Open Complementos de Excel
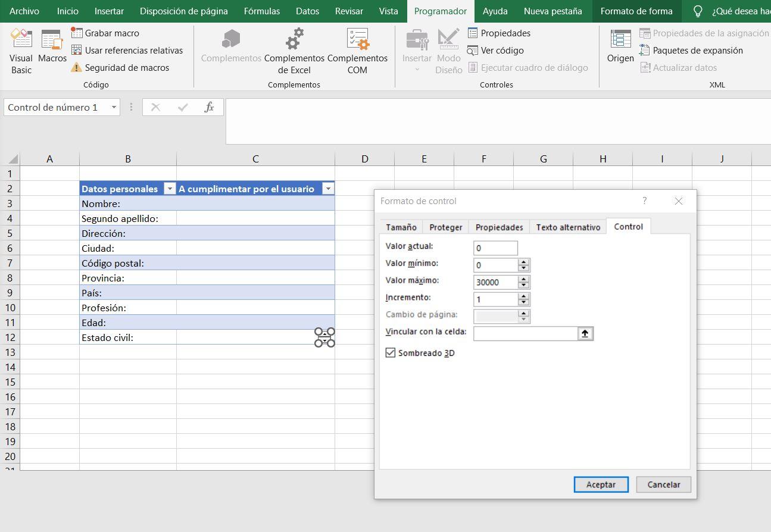This screenshot has width=771, height=532. (294, 51)
